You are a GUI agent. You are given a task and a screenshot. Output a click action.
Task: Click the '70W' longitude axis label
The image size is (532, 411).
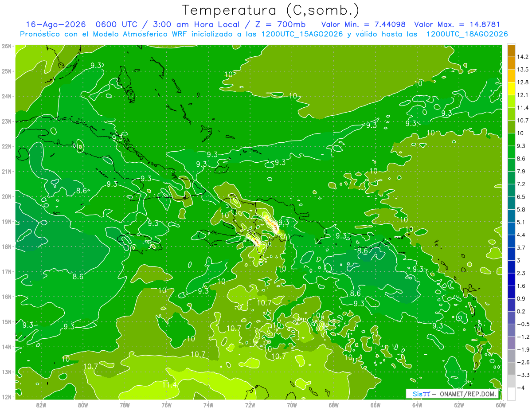coord(292,404)
